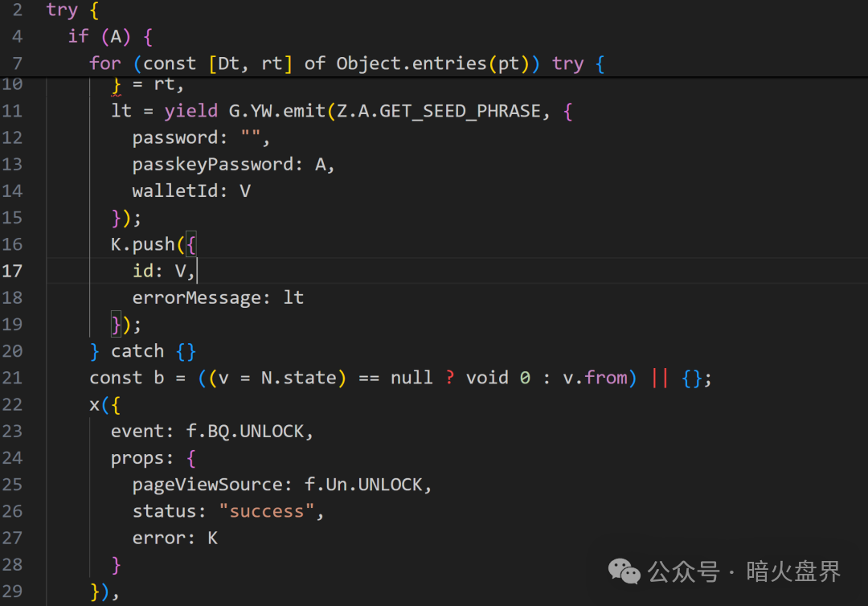
Task: Click line number 21 in the gutter
Action: pos(12,378)
